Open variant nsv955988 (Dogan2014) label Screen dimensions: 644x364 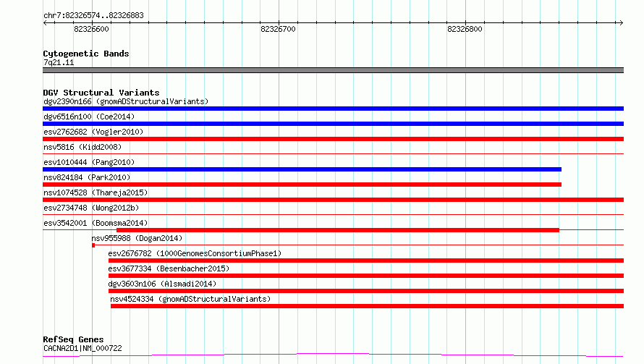coord(137,238)
